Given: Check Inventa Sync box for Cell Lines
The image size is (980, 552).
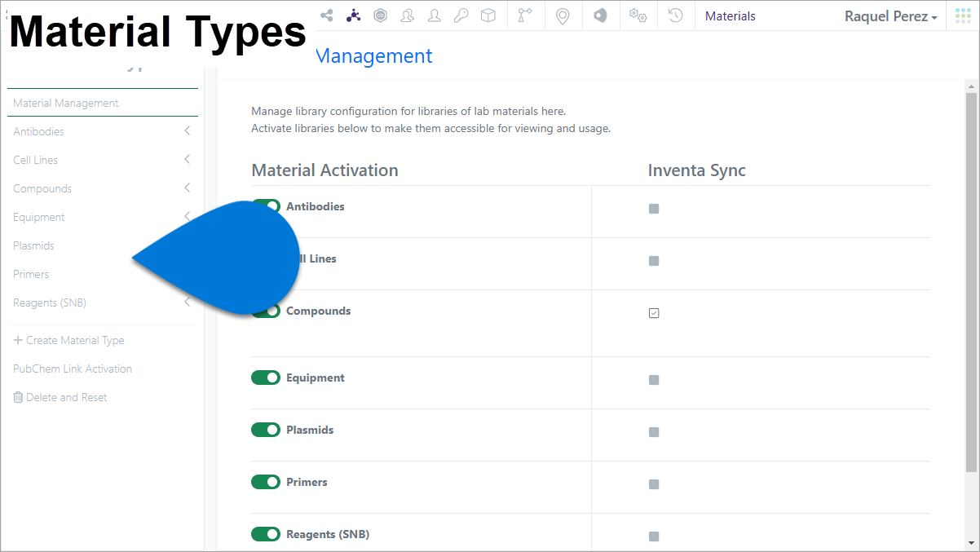Looking at the screenshot, I should pyautogui.click(x=654, y=261).
